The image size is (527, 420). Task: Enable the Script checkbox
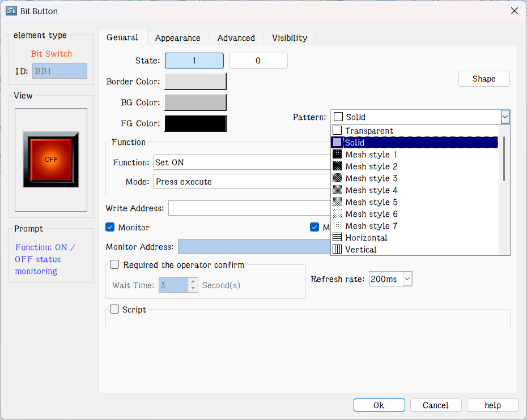pyautogui.click(x=114, y=310)
